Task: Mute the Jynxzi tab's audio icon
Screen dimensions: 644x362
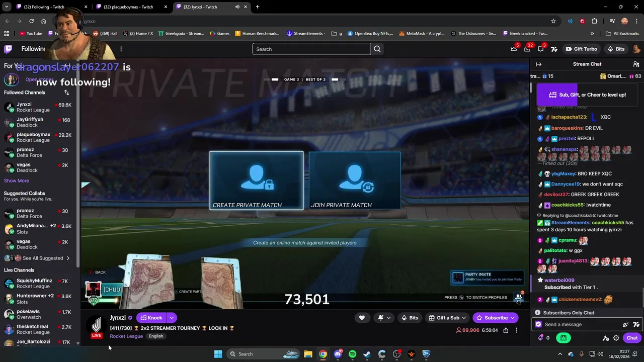Action: tap(237, 7)
